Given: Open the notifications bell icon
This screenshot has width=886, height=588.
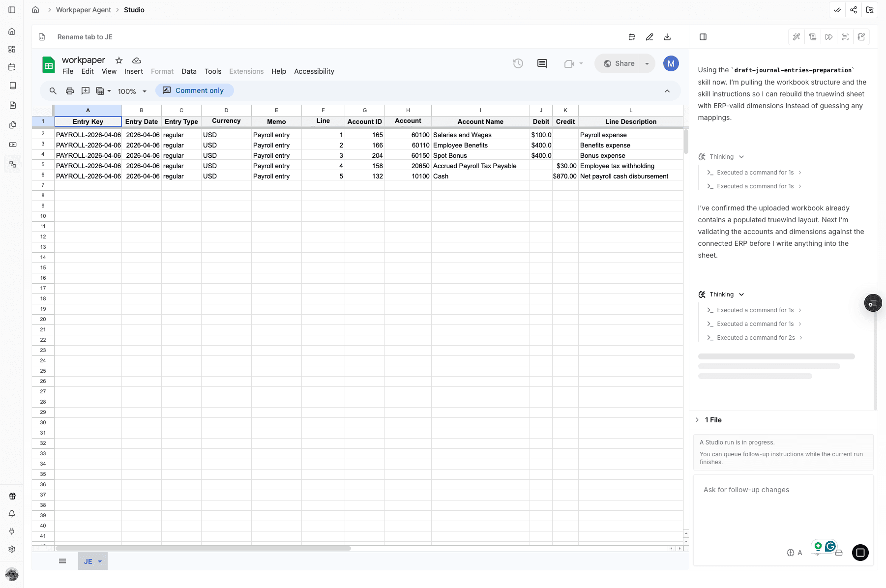Looking at the screenshot, I should click(x=12, y=514).
